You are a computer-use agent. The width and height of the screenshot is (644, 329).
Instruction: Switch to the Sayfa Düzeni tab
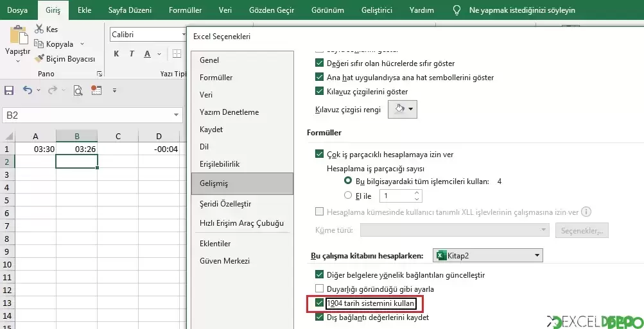(x=130, y=10)
